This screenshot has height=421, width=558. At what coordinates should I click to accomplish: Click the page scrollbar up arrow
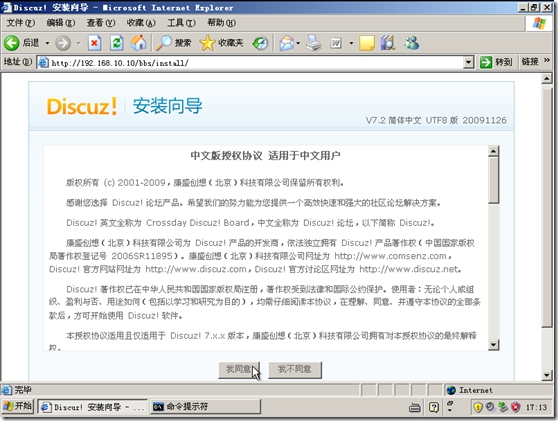click(x=547, y=79)
